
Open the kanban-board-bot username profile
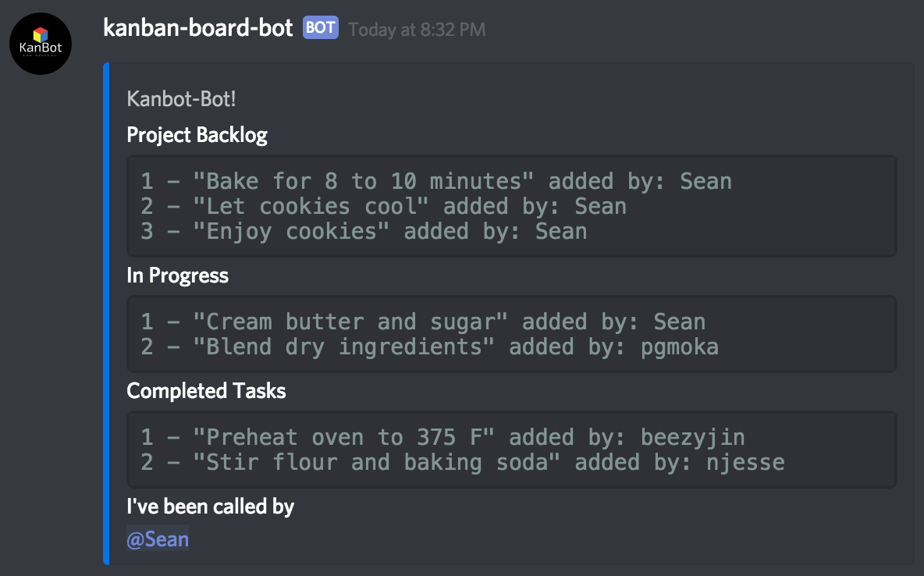(198, 28)
